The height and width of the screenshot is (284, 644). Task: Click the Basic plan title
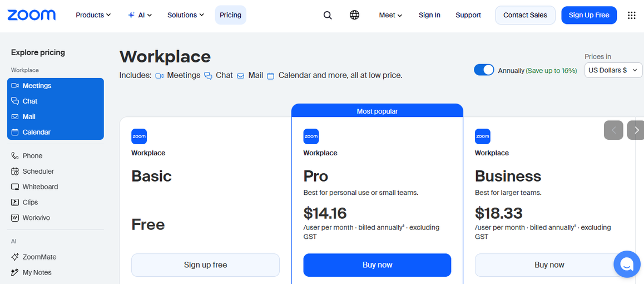tap(152, 177)
